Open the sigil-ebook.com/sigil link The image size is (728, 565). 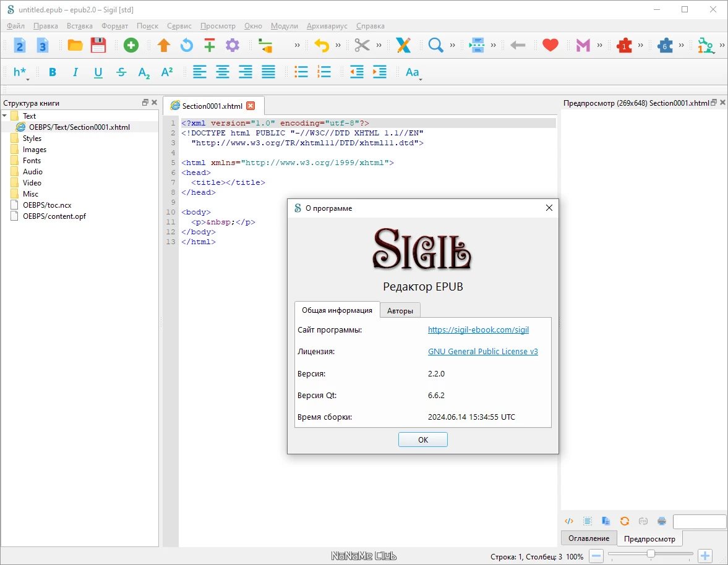tap(478, 329)
